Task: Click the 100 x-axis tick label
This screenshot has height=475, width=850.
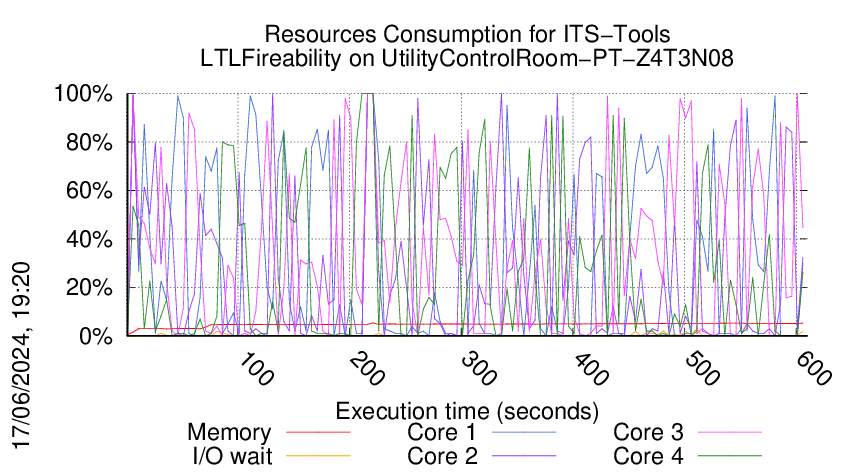Action: (255, 369)
